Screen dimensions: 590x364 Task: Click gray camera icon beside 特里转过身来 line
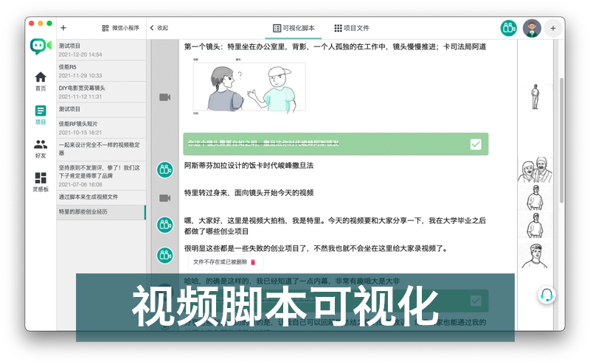click(164, 198)
